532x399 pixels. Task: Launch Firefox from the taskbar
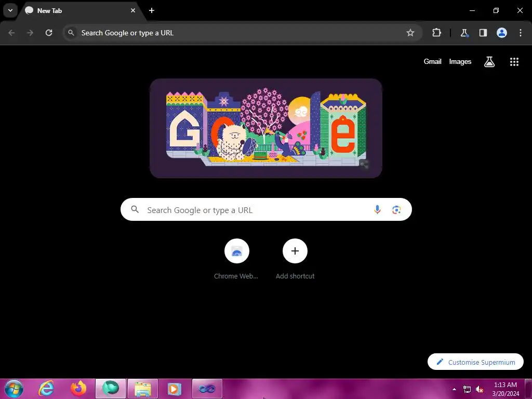(x=78, y=389)
